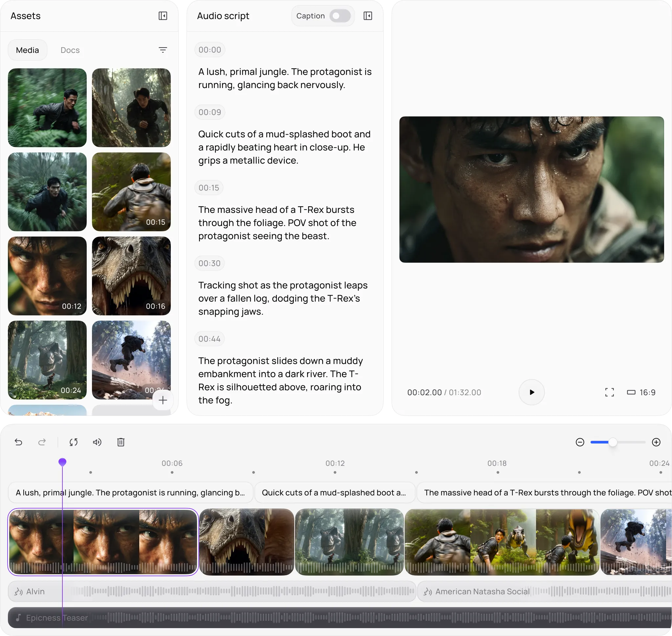Delete the selected clip with the trash icon

[x=121, y=442]
